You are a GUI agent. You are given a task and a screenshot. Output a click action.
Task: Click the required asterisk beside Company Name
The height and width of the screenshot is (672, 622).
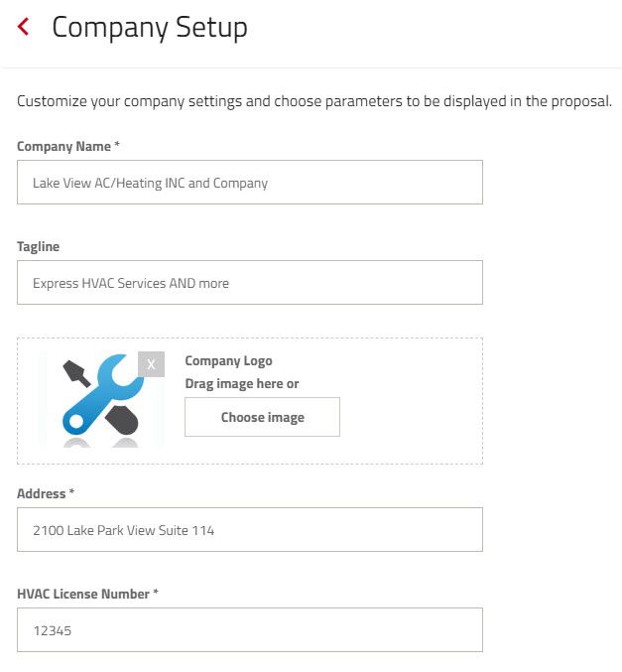[116, 144]
